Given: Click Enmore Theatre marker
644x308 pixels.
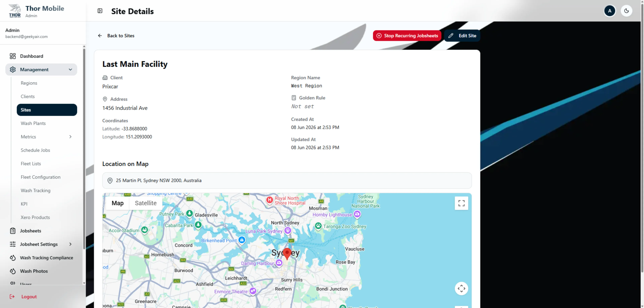Looking at the screenshot, I should (x=253, y=291).
